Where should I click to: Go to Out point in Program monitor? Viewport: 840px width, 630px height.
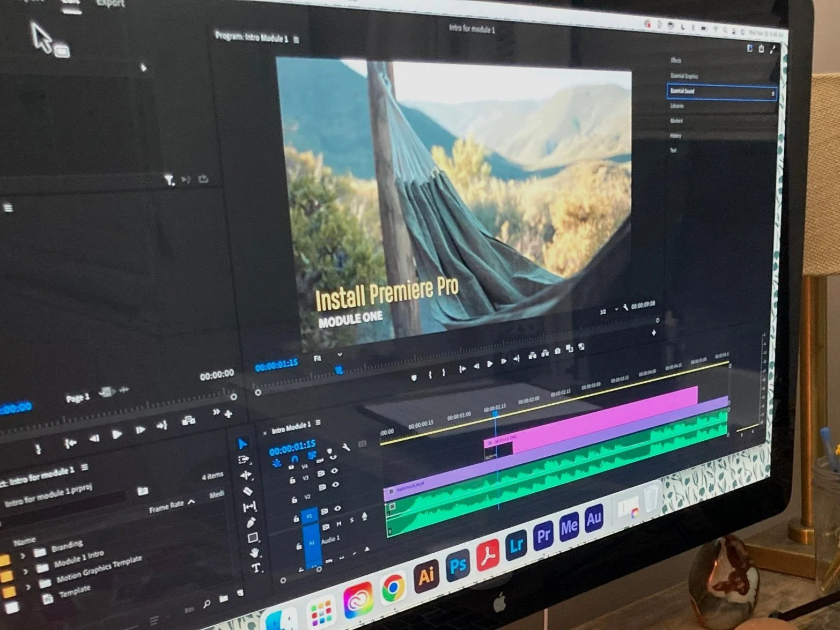tap(517, 359)
